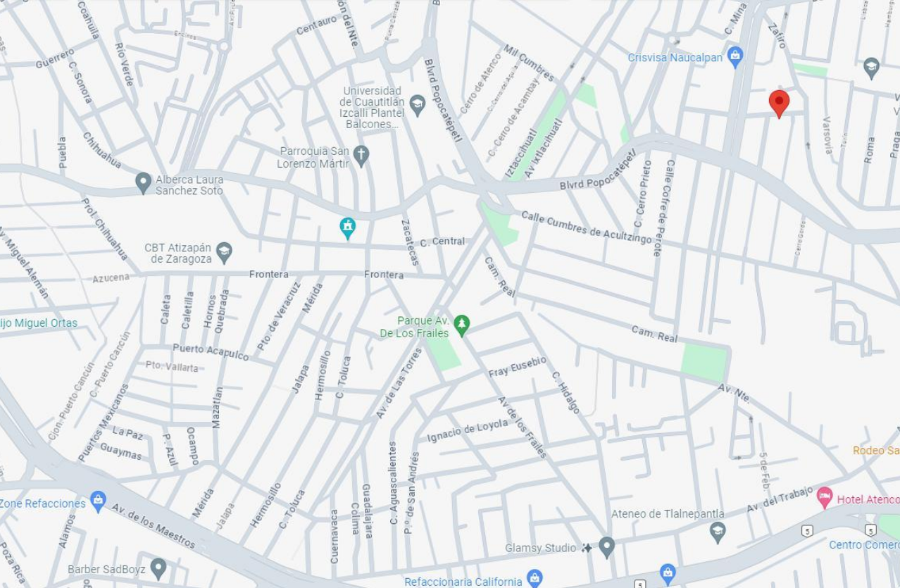Select the Refaccionaria California shopping icon
900x588 pixels.
pos(535,579)
